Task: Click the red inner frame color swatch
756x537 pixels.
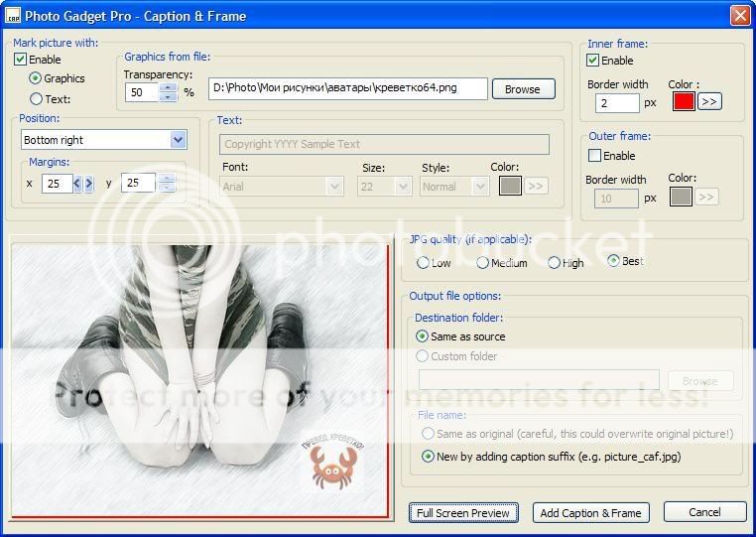Action: click(x=683, y=101)
